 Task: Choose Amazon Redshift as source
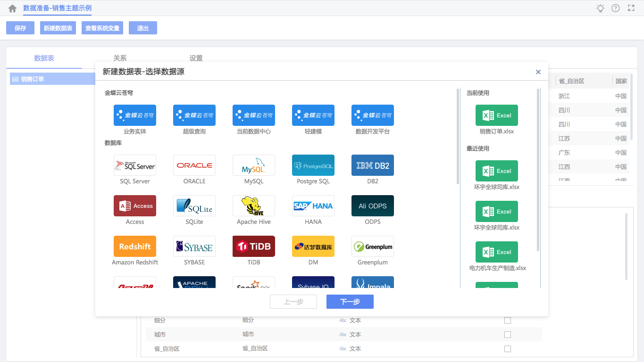[135, 247]
